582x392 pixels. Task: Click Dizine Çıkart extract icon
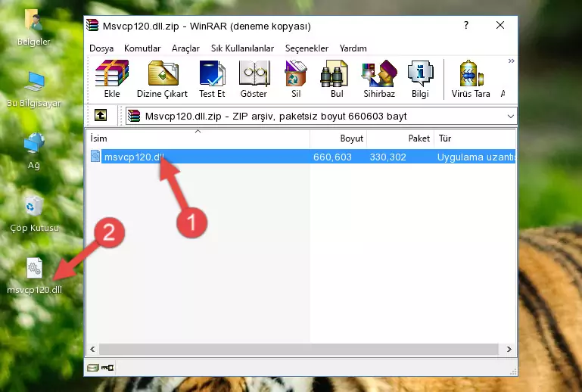point(163,79)
